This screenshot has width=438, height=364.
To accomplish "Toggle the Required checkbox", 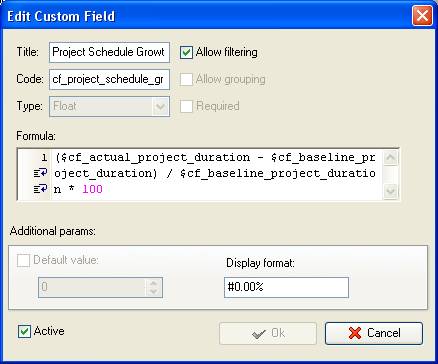I will coord(186,106).
